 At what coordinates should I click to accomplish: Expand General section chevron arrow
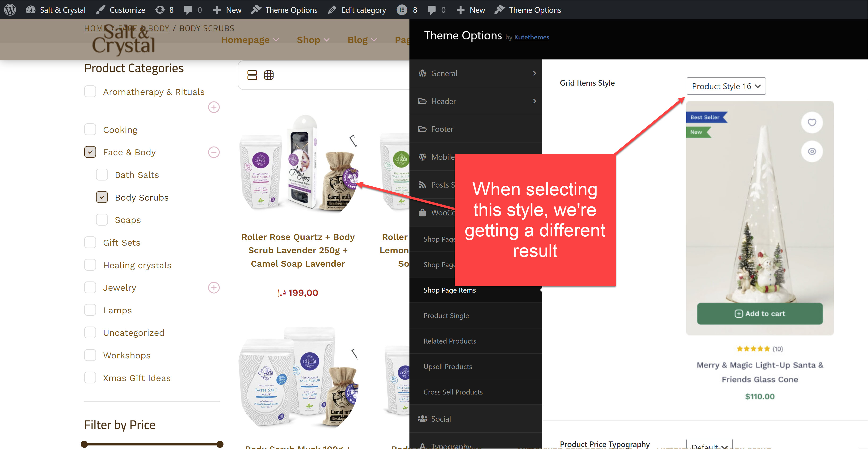534,73
